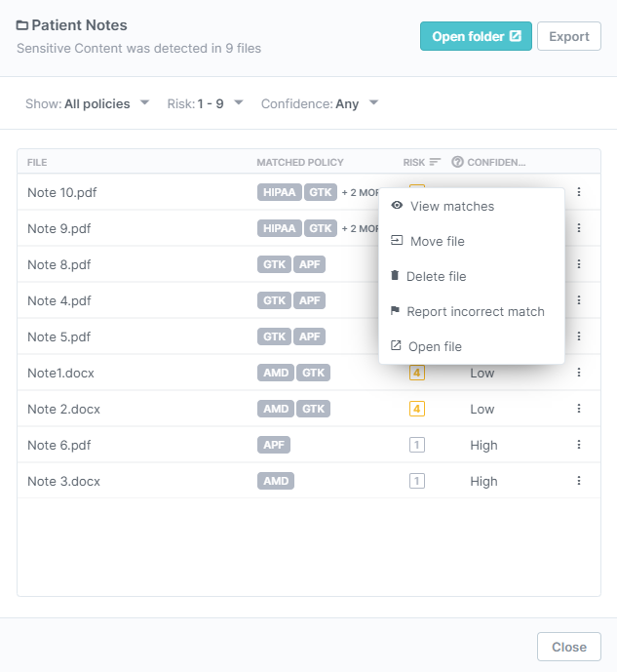The width and height of the screenshot is (617, 672).
Task: Click the more options icon for Note 6.pdf
Action: click(578, 445)
